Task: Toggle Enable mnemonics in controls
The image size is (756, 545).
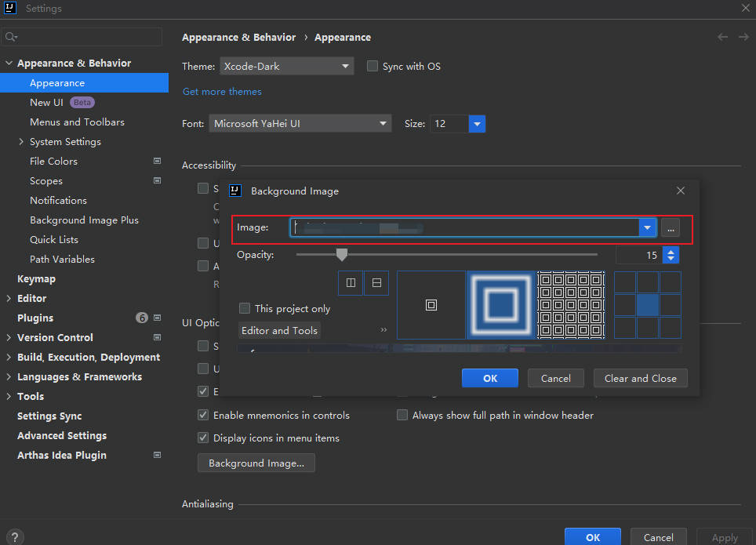Action: [x=203, y=415]
